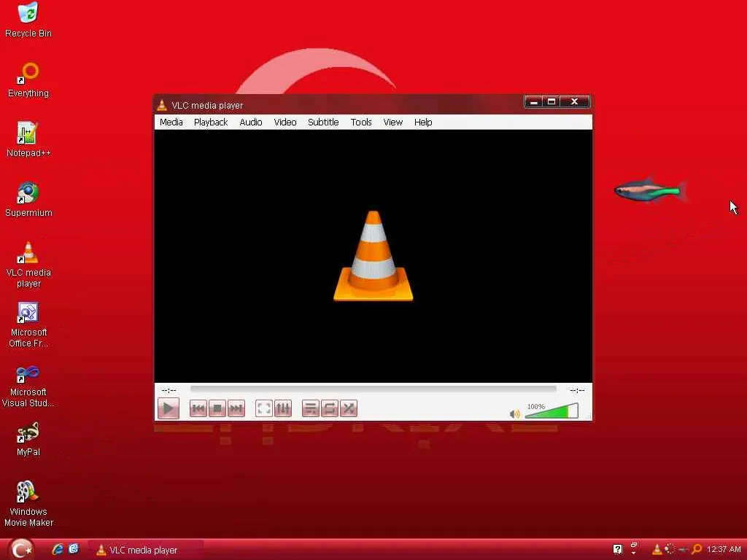
Task: Show extended settings (equalizer icon)
Action: 283,408
